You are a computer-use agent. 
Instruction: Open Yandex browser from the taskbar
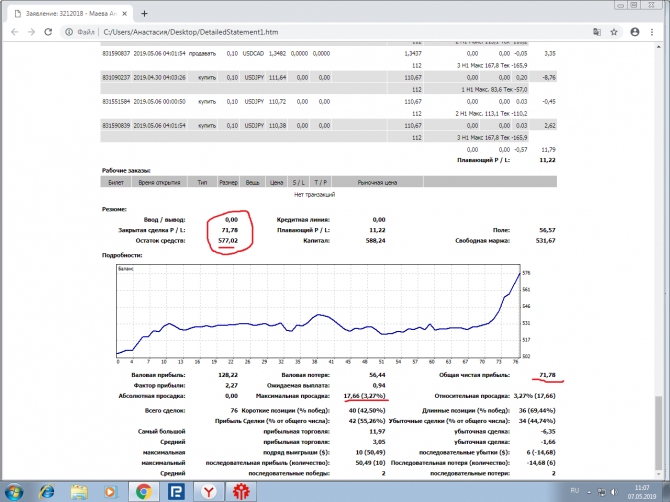pyautogui.click(x=209, y=492)
